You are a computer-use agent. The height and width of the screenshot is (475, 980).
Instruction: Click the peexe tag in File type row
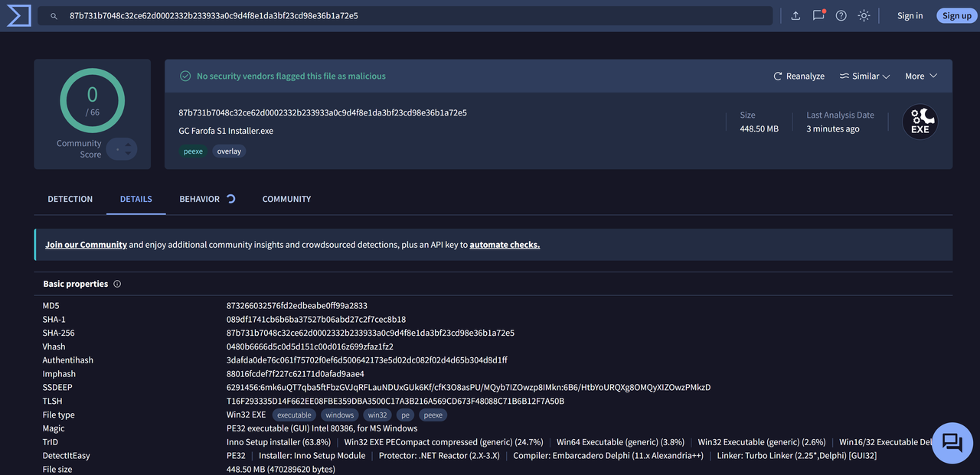pyautogui.click(x=433, y=415)
